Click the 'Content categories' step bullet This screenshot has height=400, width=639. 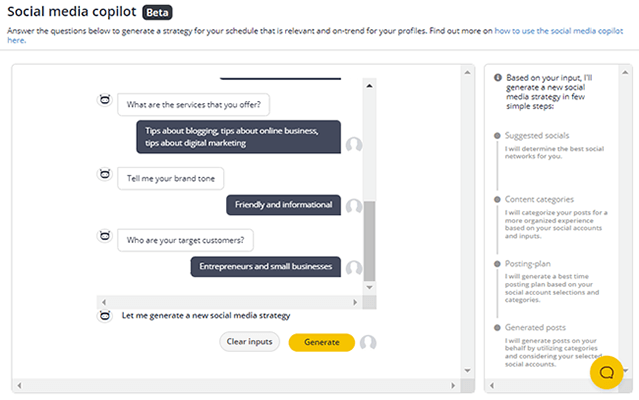pos(497,200)
